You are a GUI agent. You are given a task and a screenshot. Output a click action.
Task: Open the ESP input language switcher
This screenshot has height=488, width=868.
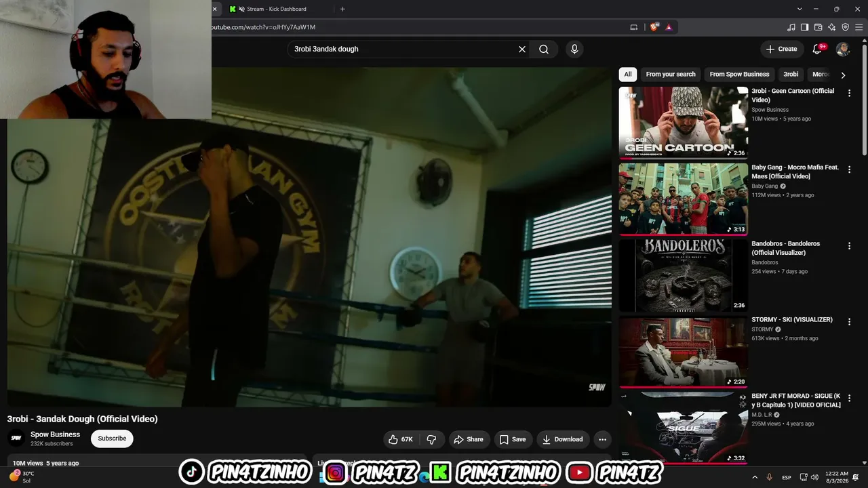click(x=787, y=477)
